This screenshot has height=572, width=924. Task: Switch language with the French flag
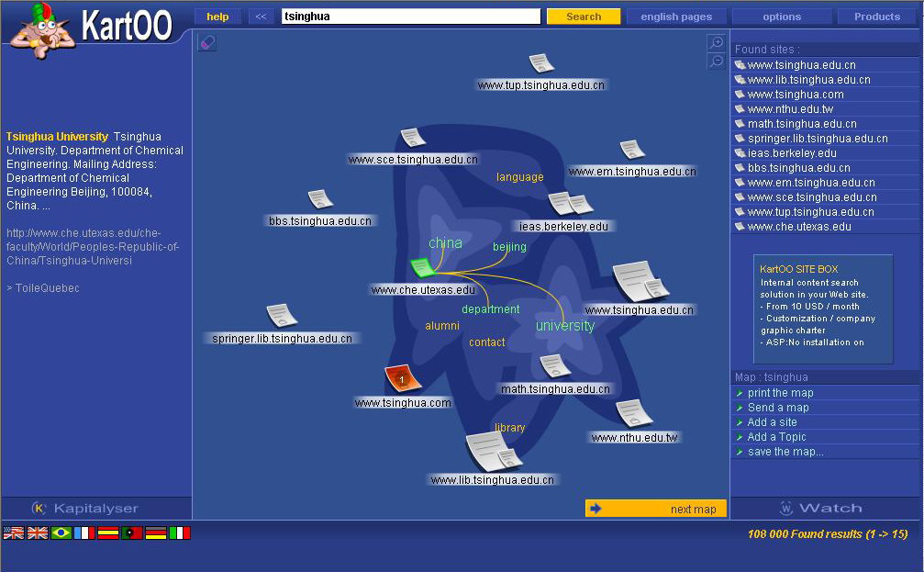pyautogui.click(x=84, y=533)
